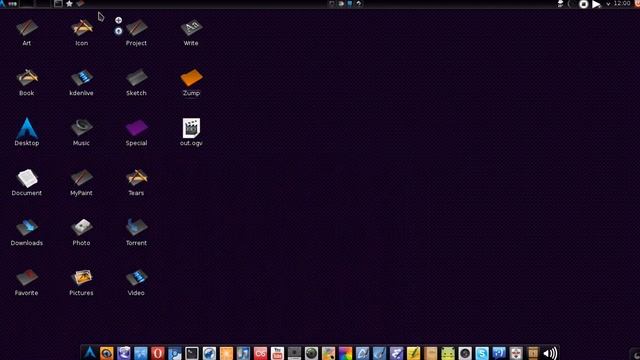Click the speaker volume icon in the dock
640x360 pixels.
coord(550,353)
